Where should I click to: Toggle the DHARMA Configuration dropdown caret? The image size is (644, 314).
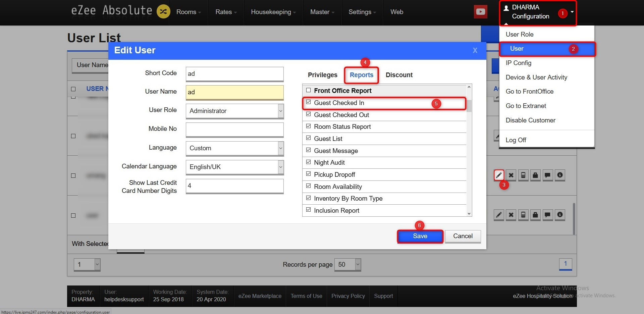pos(572,12)
